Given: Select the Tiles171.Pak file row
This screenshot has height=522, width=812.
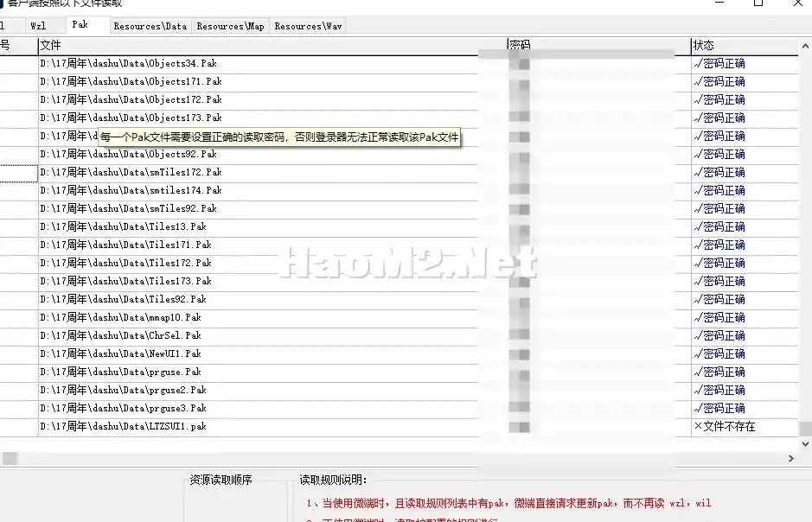Looking at the screenshot, I should (399, 245).
